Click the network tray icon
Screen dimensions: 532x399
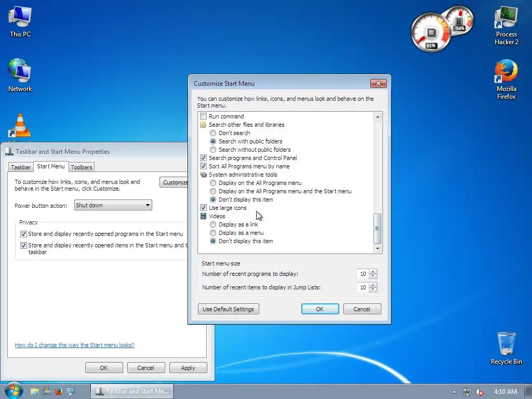467,392
